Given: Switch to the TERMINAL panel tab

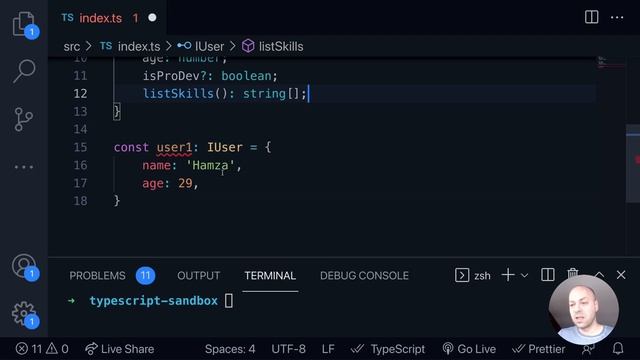Looking at the screenshot, I should pos(270,276).
